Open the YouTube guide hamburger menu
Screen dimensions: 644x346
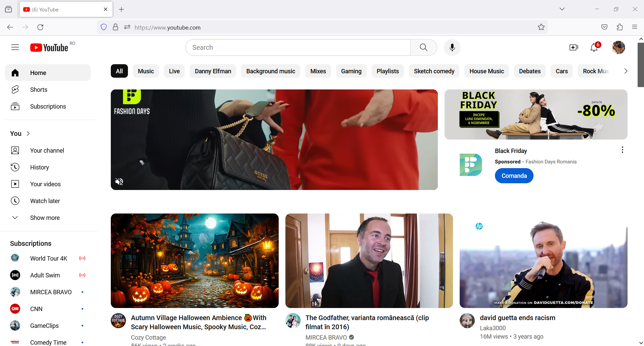tap(15, 47)
